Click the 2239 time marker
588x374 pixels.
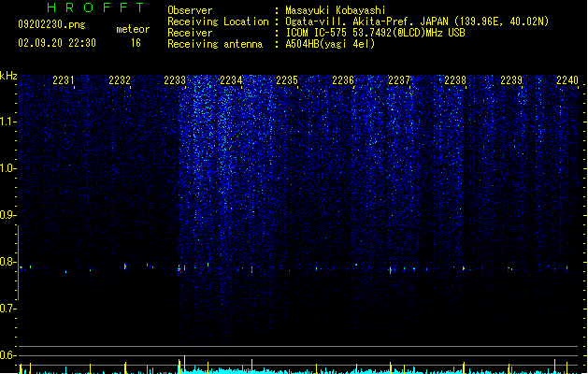tap(511, 79)
